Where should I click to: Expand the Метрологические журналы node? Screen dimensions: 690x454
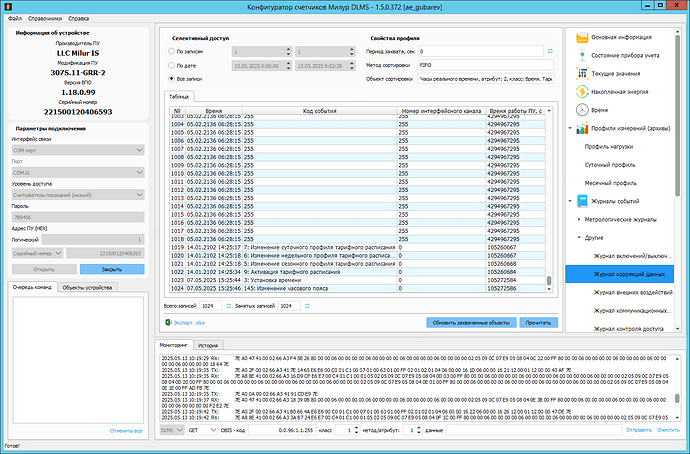[x=579, y=219]
